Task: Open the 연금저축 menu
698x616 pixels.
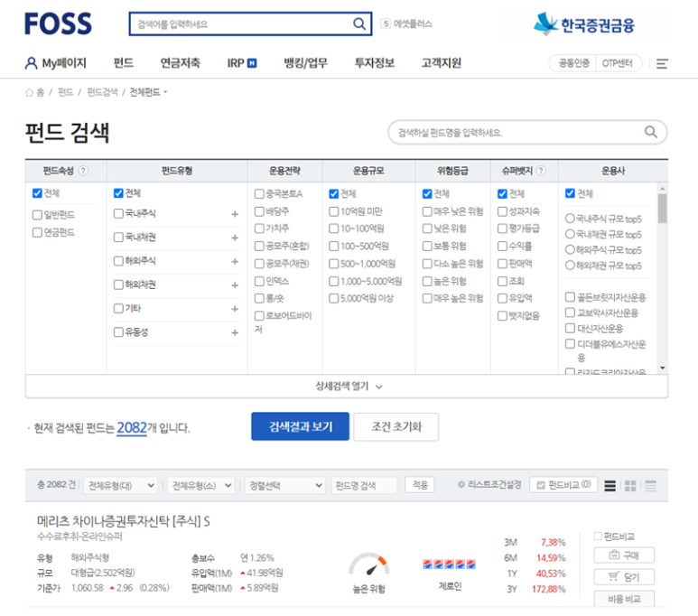Action: pos(180,63)
